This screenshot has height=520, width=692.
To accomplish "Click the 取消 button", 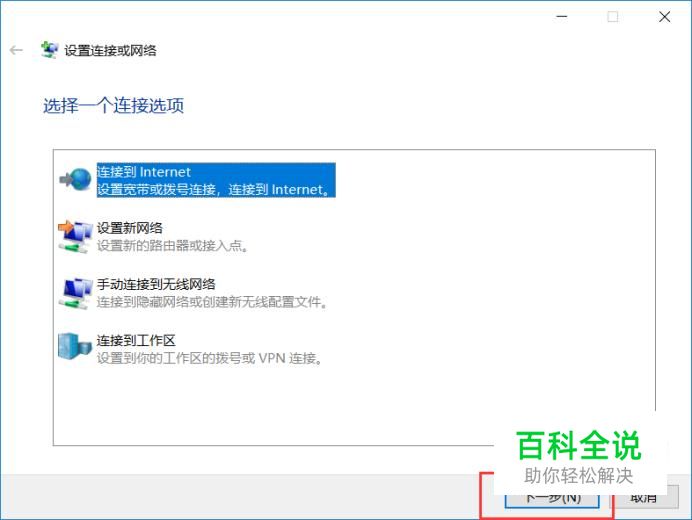I will tap(646, 497).
